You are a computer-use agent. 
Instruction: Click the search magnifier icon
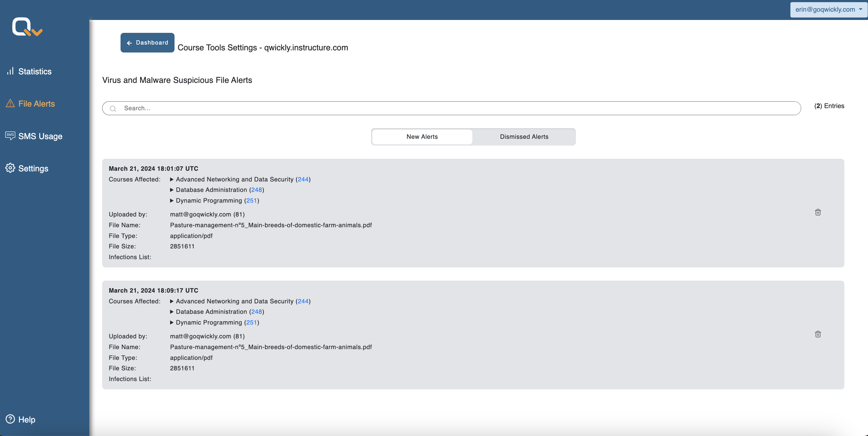(113, 109)
